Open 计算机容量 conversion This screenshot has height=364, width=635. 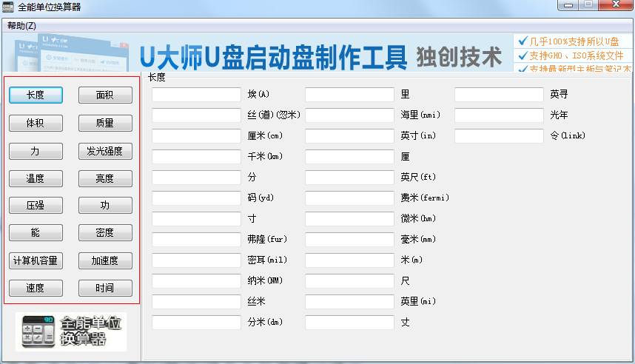click(x=36, y=260)
